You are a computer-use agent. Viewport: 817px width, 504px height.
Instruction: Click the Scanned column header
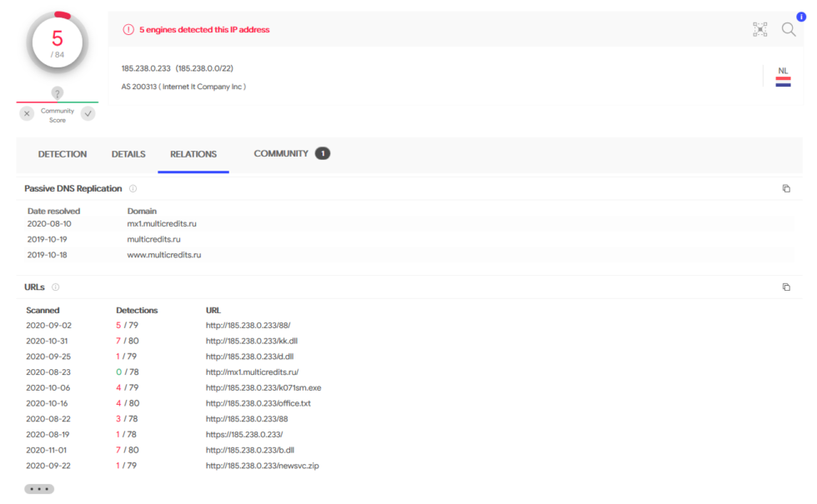(43, 310)
